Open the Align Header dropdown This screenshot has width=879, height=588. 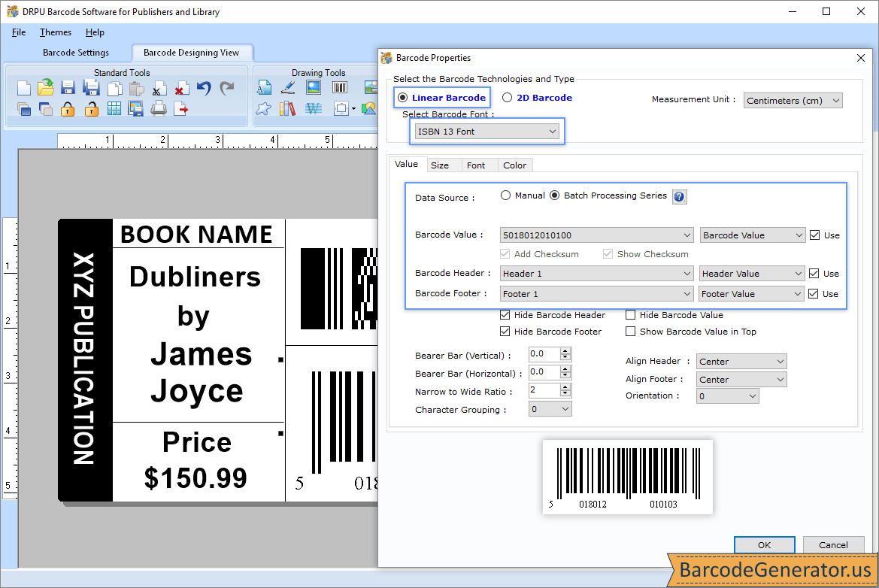click(741, 362)
